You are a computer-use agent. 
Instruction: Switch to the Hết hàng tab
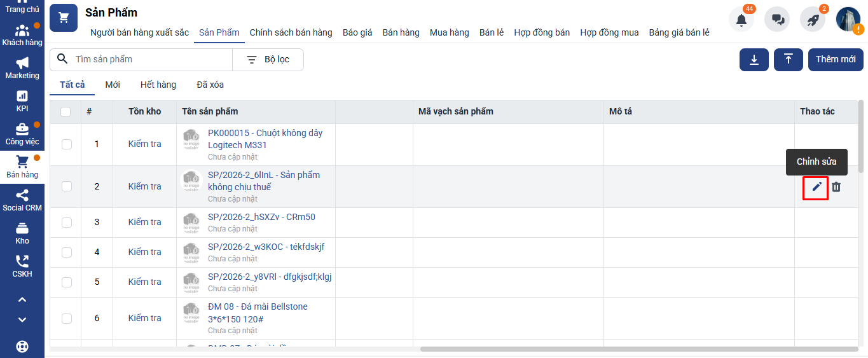[158, 85]
